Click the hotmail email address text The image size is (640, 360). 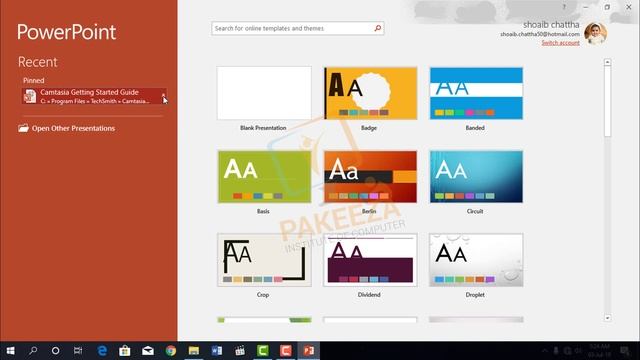click(x=540, y=34)
